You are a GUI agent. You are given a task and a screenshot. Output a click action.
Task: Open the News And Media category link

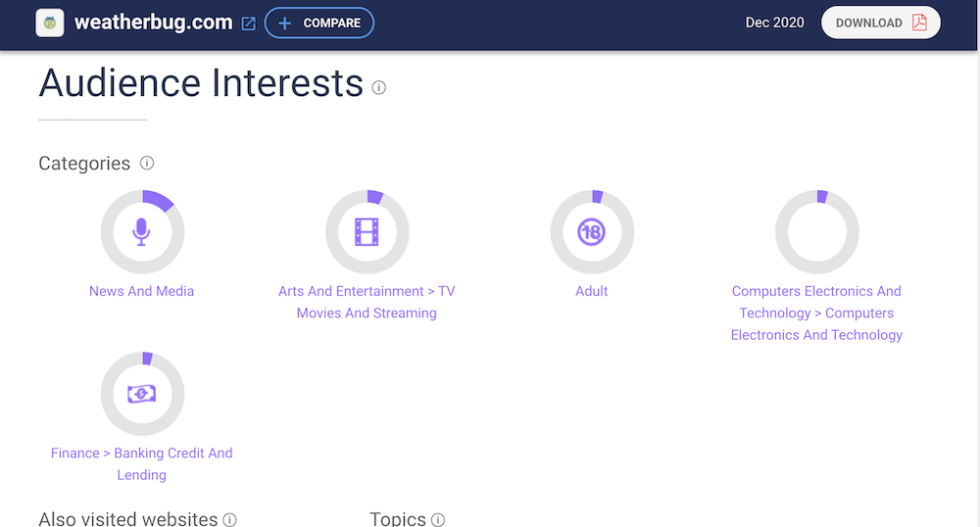click(142, 291)
